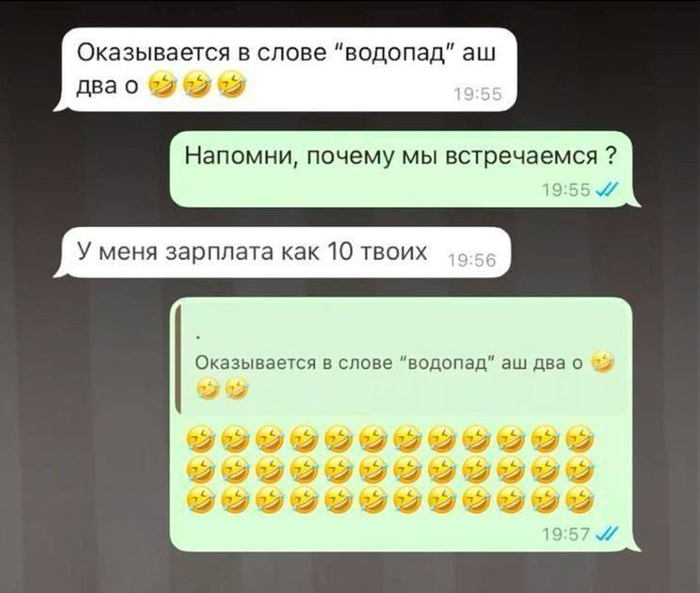
Task: Select the 'У меня зарплата как 10 твоих' message
Action: pyautogui.click(x=282, y=252)
